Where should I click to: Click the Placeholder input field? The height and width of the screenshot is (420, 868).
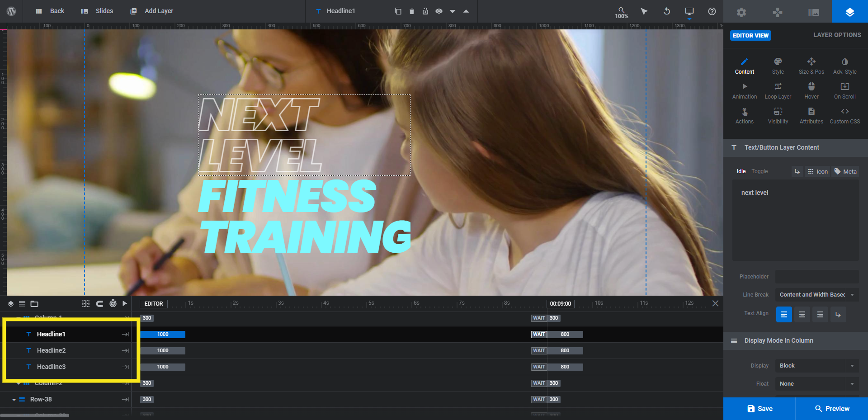(x=817, y=277)
